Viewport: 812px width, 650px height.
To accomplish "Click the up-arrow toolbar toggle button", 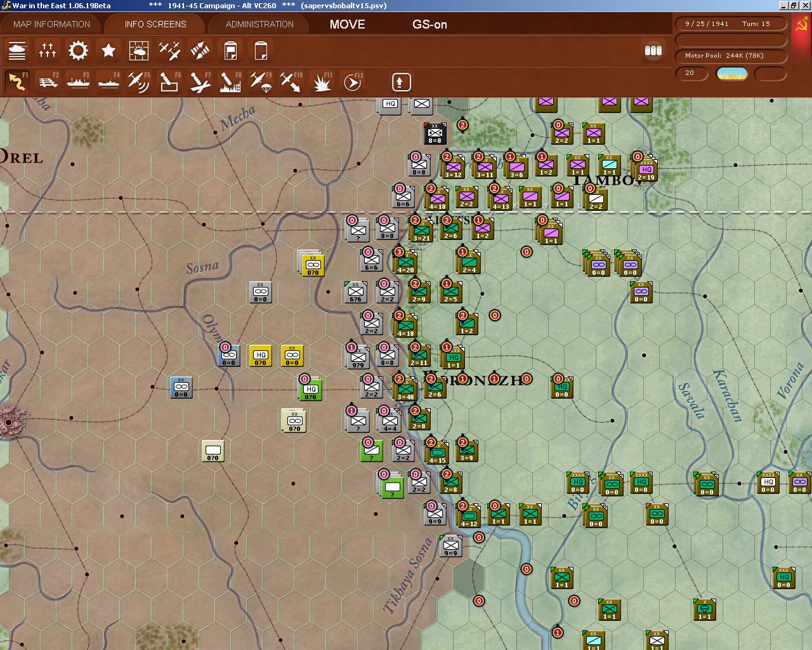I will coord(400,82).
